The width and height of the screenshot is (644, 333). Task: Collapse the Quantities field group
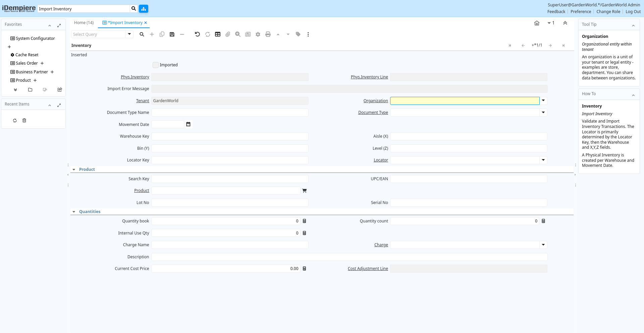74,212
